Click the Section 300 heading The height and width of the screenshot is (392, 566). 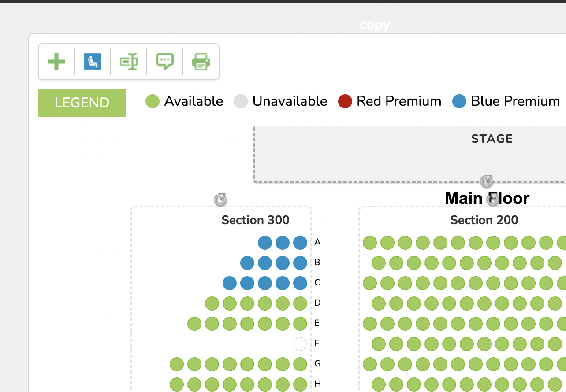[255, 220]
